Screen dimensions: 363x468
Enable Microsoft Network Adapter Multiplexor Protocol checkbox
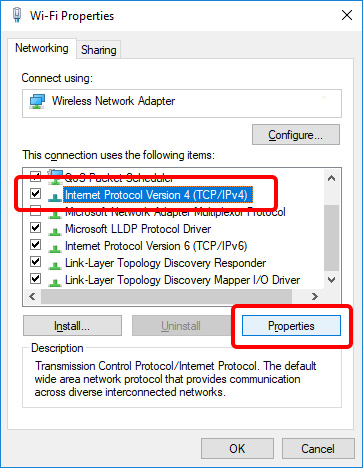[x=35, y=211]
